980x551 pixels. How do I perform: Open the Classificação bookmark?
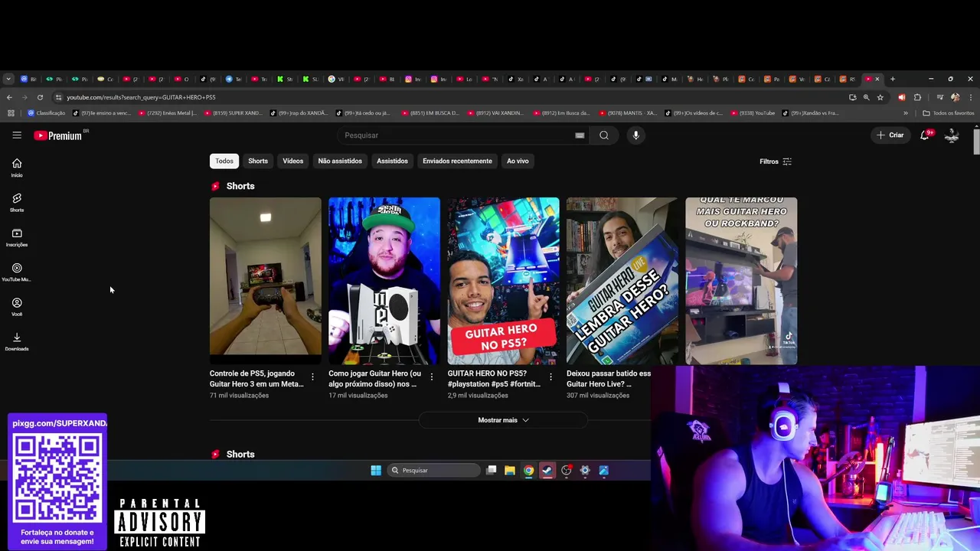pos(47,113)
